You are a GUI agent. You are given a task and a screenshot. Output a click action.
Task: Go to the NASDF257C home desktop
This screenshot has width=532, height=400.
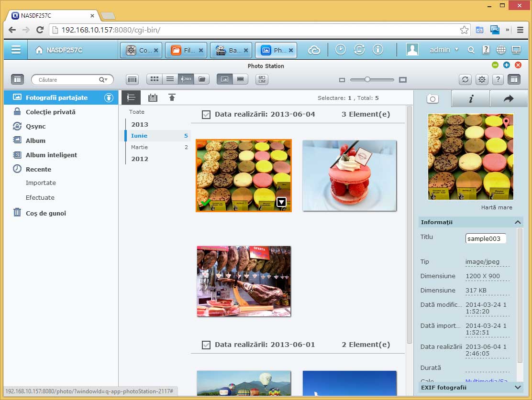tap(59, 50)
